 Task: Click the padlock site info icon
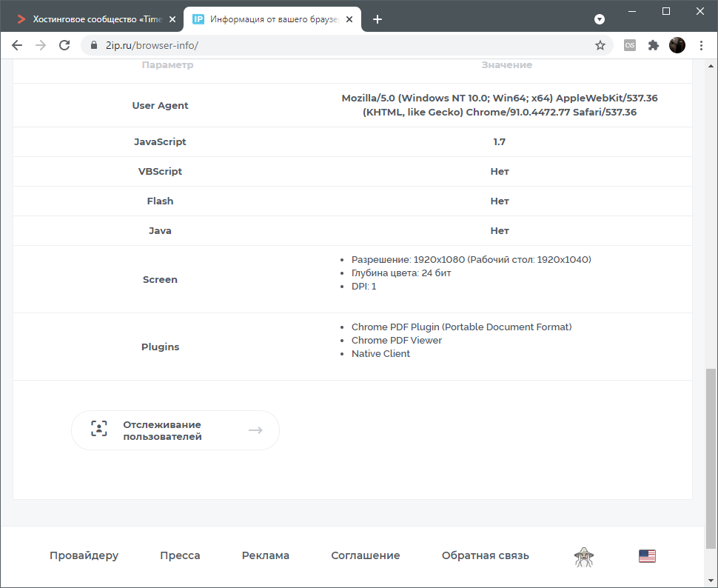[94, 45]
